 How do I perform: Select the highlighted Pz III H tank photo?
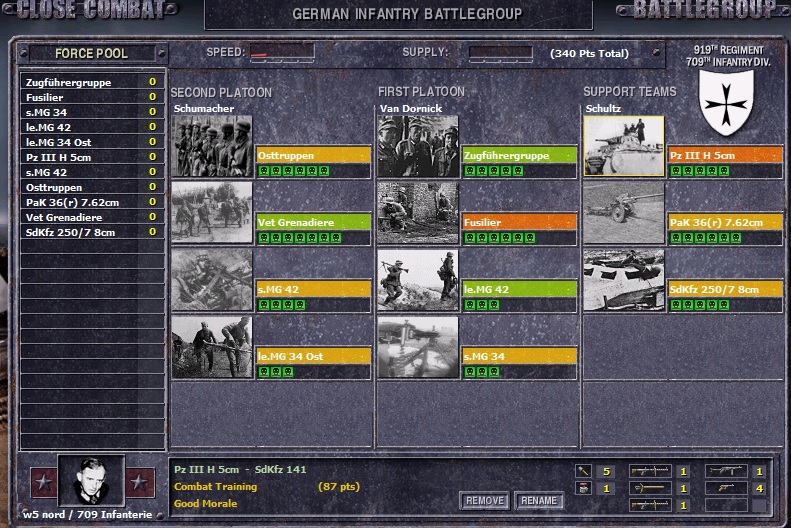click(624, 146)
